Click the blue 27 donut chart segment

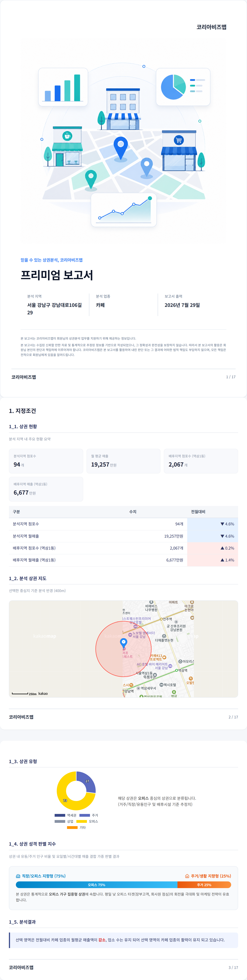(x=87, y=781)
